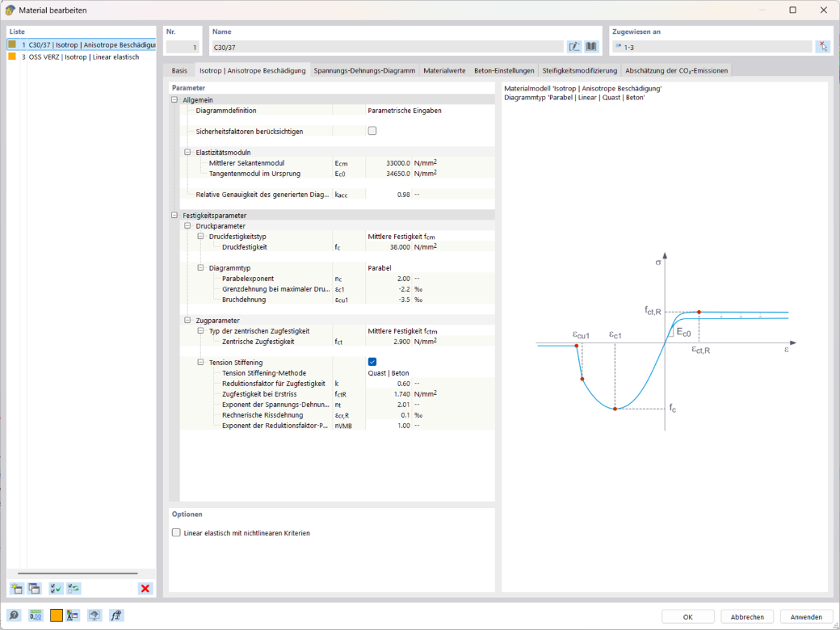This screenshot has width=840, height=630.
Task: Click the model view monitor icon
Action: pyautogui.click(x=94, y=615)
